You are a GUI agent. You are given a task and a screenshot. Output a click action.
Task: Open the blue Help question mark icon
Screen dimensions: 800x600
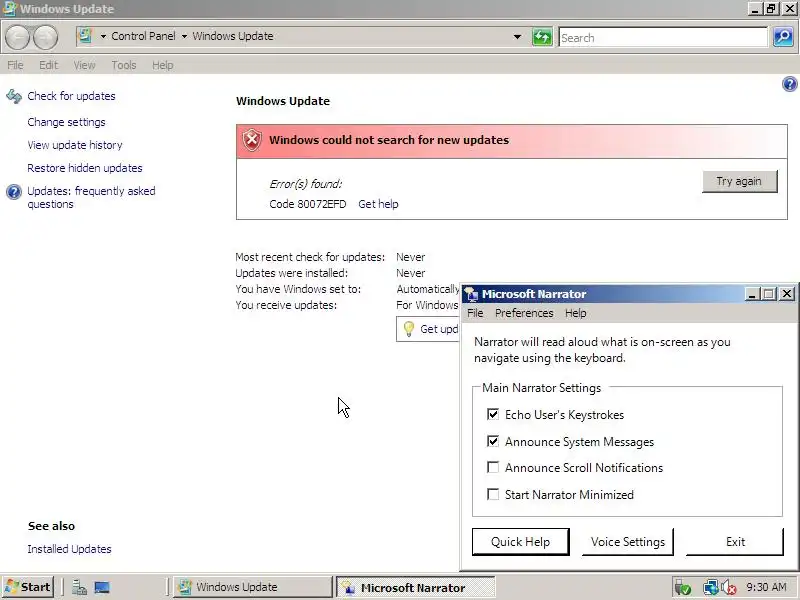pyautogui.click(x=789, y=84)
